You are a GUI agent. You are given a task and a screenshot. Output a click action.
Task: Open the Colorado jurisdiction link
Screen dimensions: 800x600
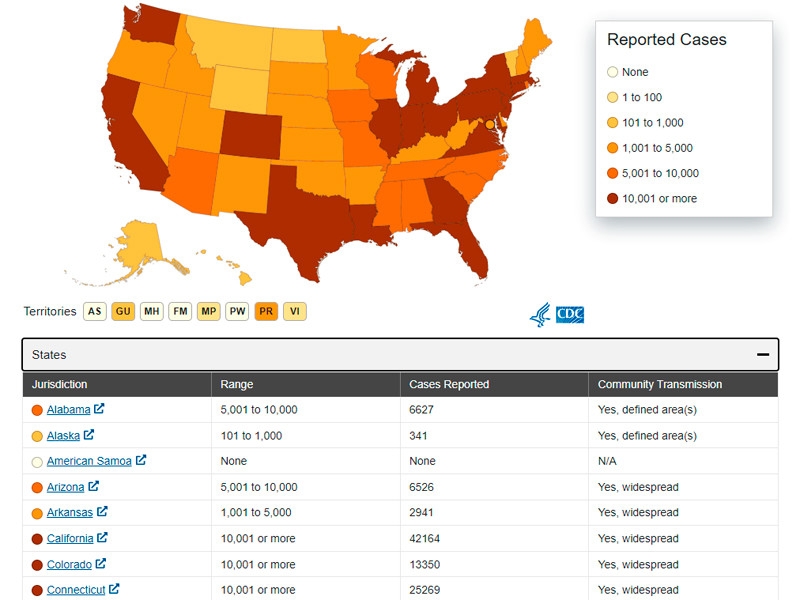(x=69, y=564)
